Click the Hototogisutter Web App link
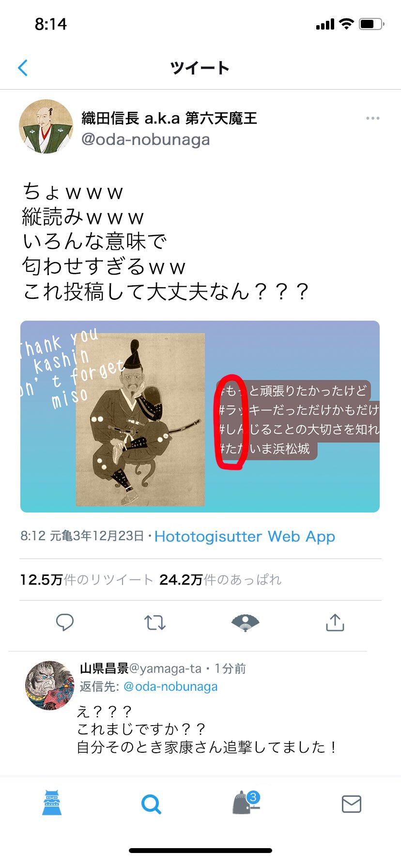Viewport: 401px width, 868px height. pyautogui.click(x=245, y=536)
